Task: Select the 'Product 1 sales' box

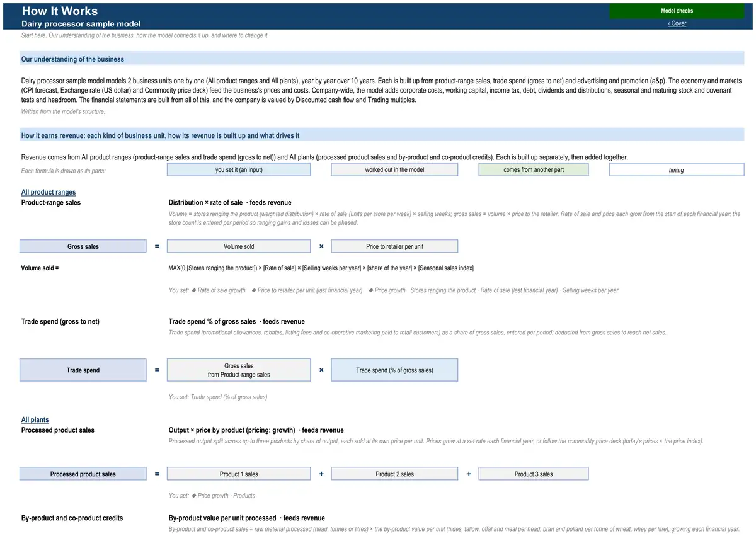Action: (x=239, y=474)
